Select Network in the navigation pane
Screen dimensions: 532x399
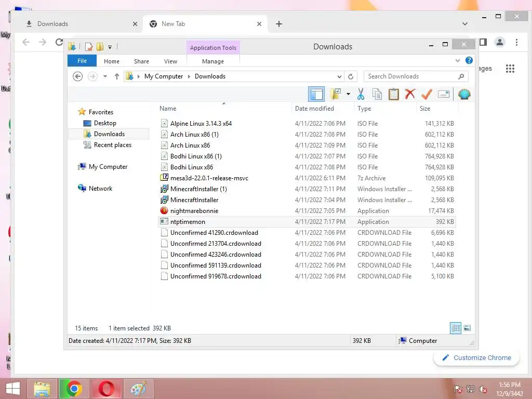point(100,188)
